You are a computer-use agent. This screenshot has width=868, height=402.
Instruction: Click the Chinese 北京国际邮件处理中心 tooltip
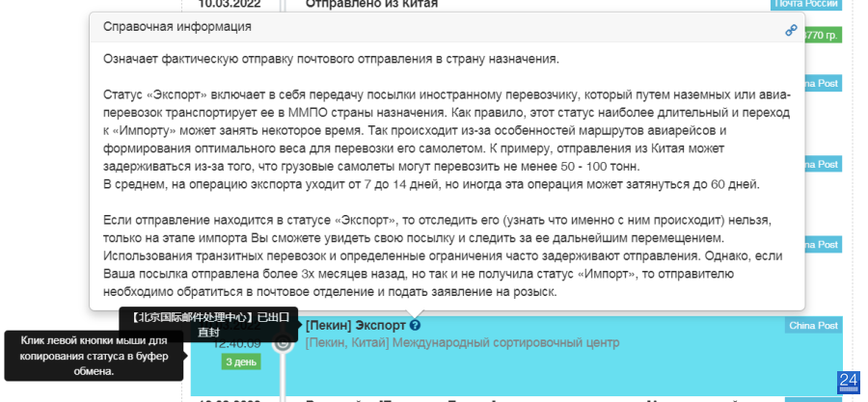211,325
